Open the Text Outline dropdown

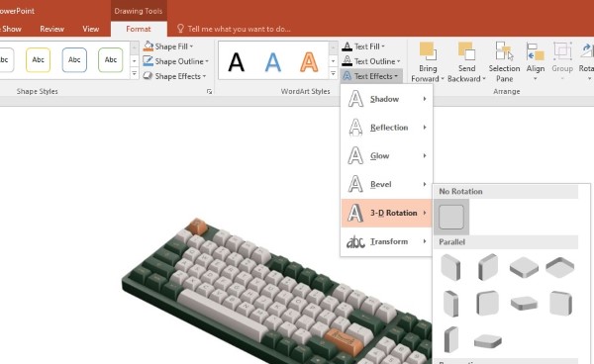[x=371, y=61]
